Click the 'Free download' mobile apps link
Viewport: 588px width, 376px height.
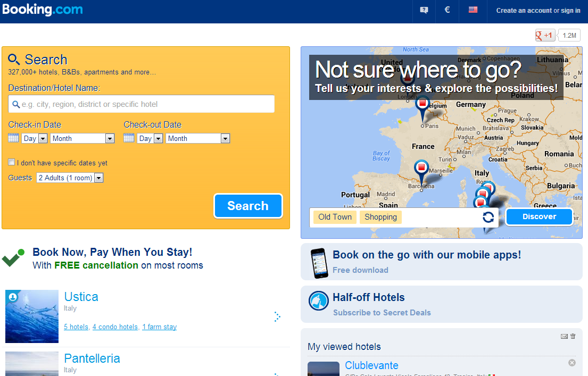point(360,270)
